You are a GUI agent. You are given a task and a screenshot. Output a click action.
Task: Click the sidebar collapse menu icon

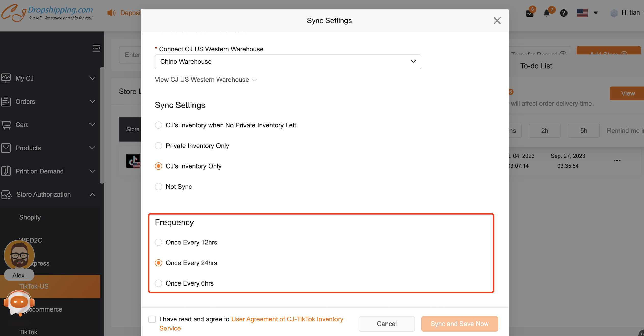[96, 48]
